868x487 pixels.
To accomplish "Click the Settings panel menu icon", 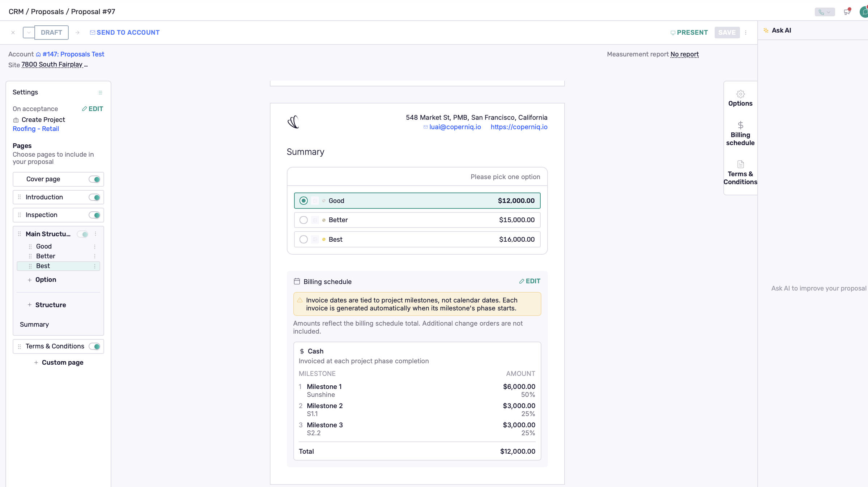I will 100,93.
